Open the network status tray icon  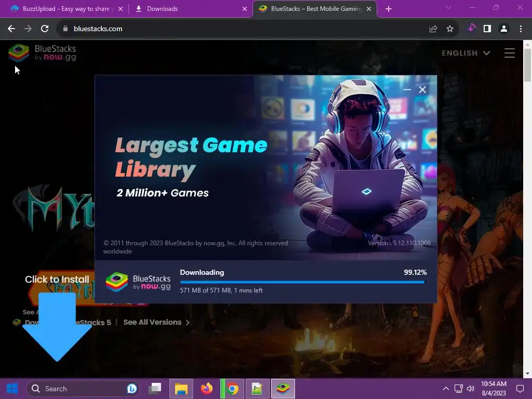459,389
